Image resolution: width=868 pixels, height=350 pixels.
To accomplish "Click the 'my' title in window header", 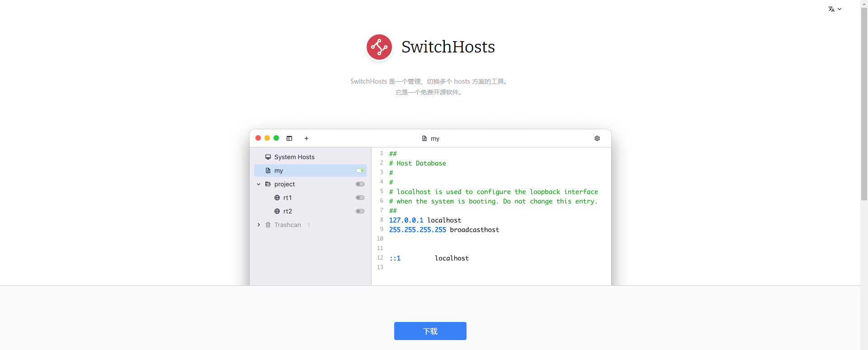I will (435, 138).
